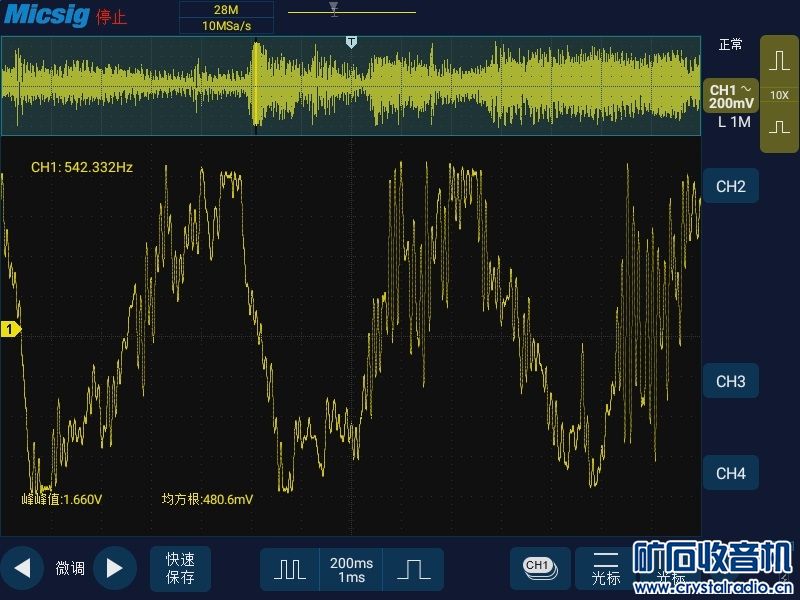Tap the L 1M input impedance label
Image resolution: width=800 pixels, height=600 pixels.
click(x=734, y=122)
